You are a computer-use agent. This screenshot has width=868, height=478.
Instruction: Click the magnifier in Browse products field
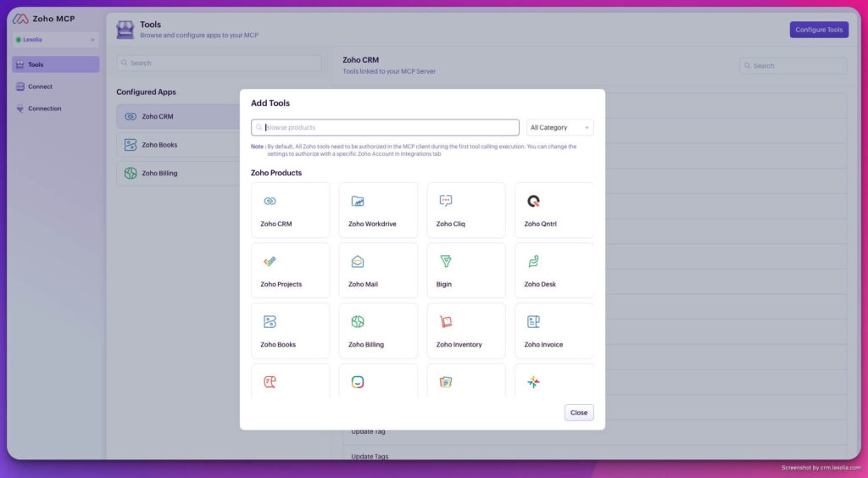259,127
